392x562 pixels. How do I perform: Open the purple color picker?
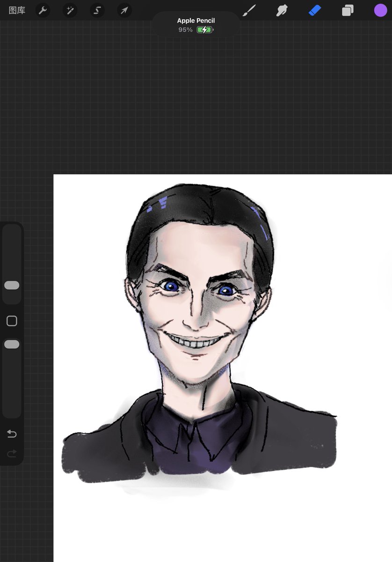click(380, 10)
